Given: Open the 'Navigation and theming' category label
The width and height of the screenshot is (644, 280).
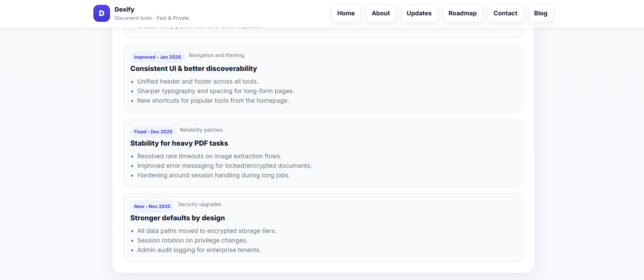Looking at the screenshot, I should click(x=216, y=55).
